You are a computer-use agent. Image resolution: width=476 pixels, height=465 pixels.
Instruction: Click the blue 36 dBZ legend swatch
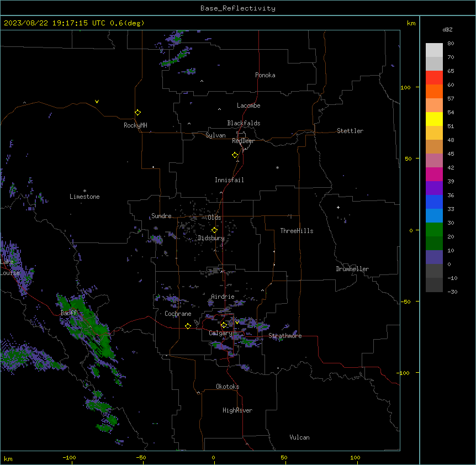point(434,202)
